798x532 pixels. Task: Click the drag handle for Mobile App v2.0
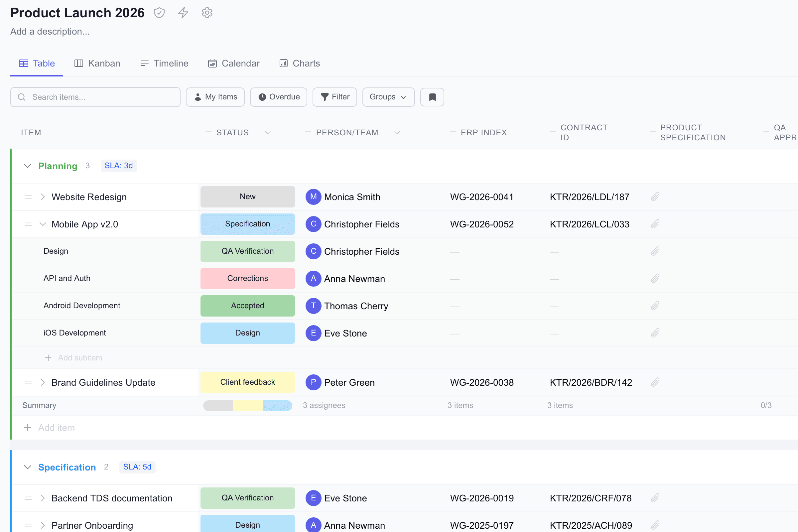pos(28,224)
